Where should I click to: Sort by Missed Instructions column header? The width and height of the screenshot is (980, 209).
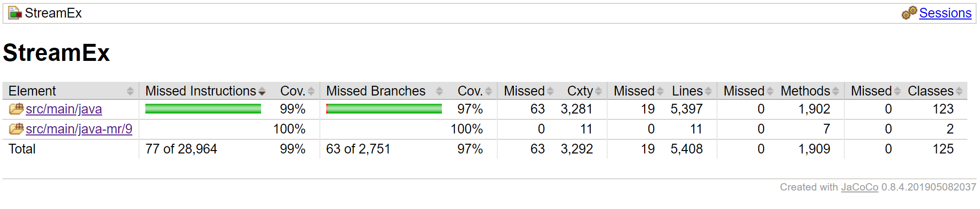(201, 91)
